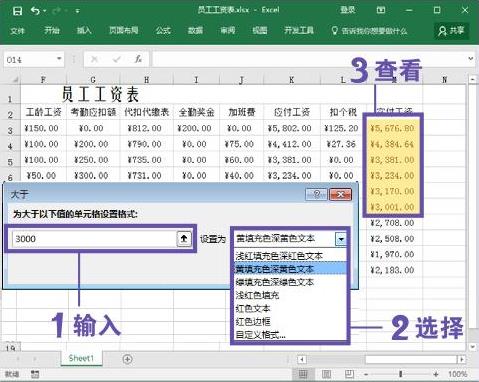Expand the formula bar chevron

point(471,59)
